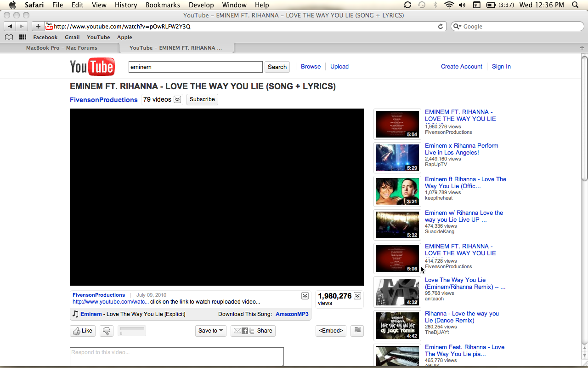Click the reuploaded video URL link
Screen dimensions: 588x368
click(111, 302)
